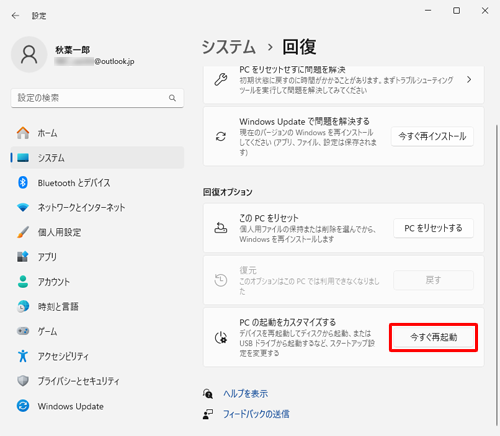Click the Privacy shield icon
The height and width of the screenshot is (436, 500).
point(23,381)
